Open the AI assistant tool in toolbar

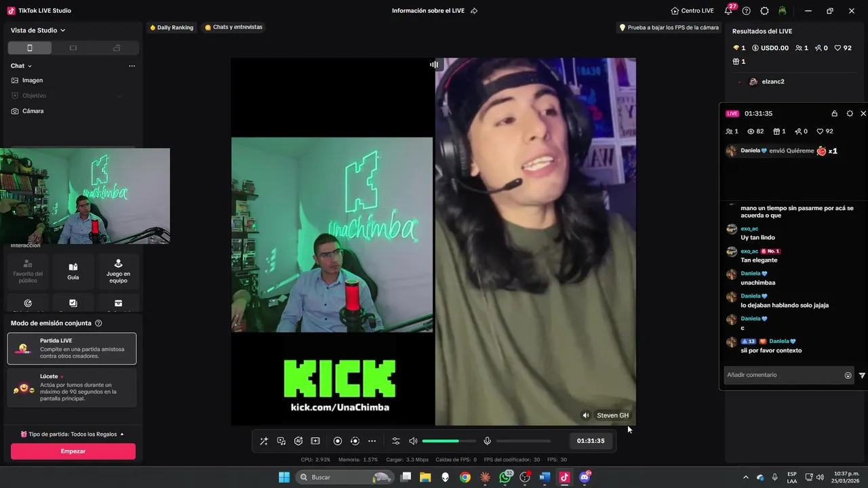[x=298, y=441]
